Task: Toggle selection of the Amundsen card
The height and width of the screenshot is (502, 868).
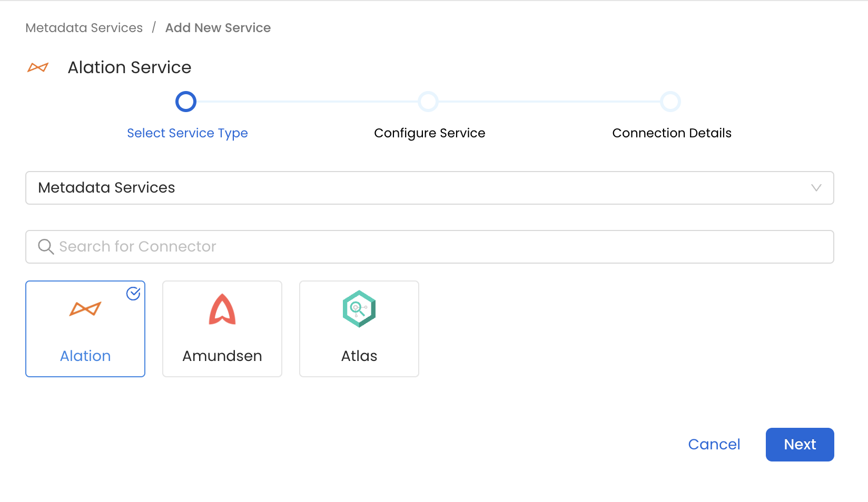Action: (x=222, y=329)
